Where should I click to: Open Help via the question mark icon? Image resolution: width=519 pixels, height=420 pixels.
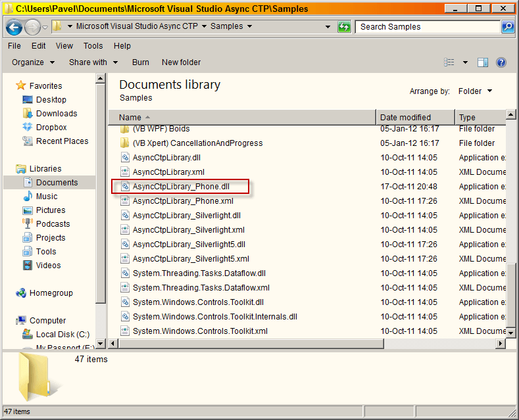coord(501,62)
